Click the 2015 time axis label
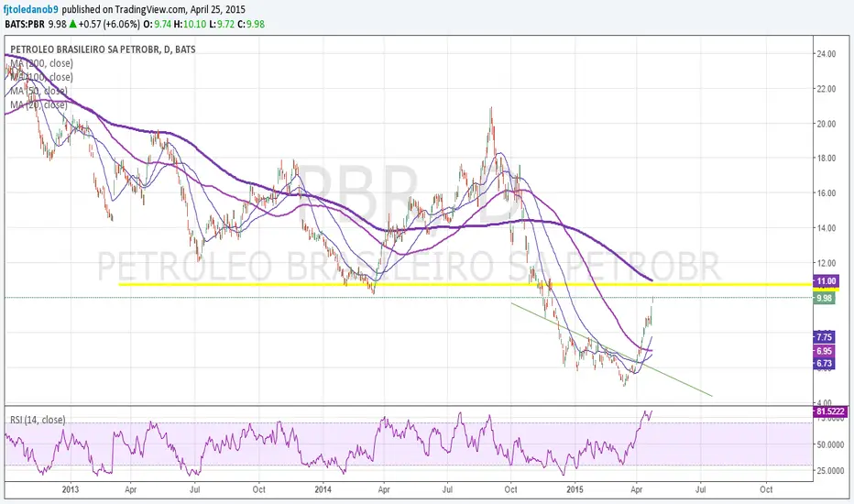 coord(575,489)
